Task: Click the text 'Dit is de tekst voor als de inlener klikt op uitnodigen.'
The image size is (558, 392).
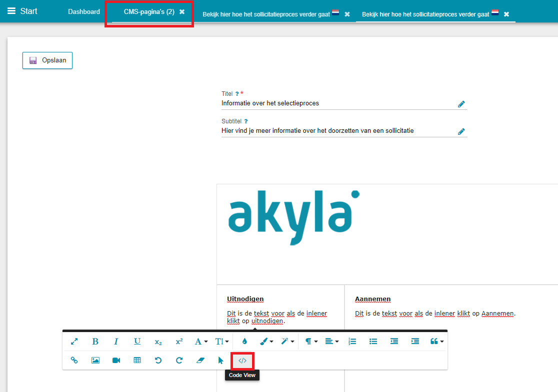Action: point(277,317)
